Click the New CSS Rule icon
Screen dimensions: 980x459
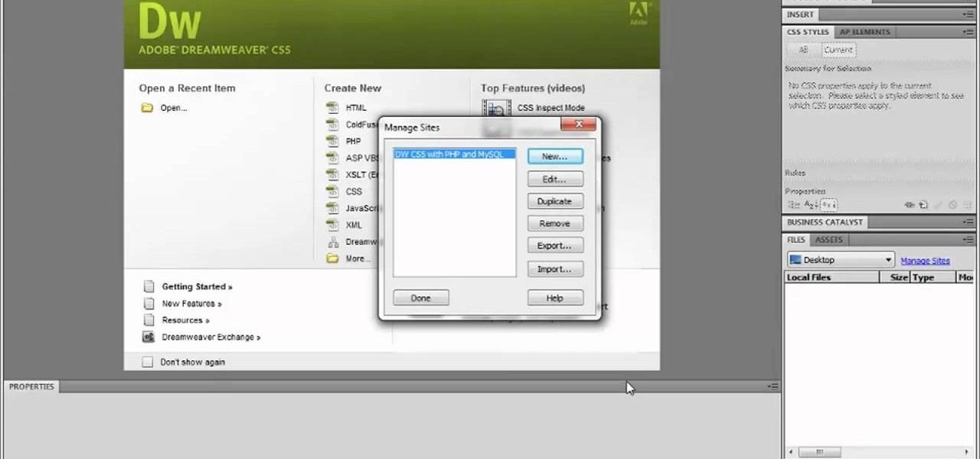(x=924, y=205)
